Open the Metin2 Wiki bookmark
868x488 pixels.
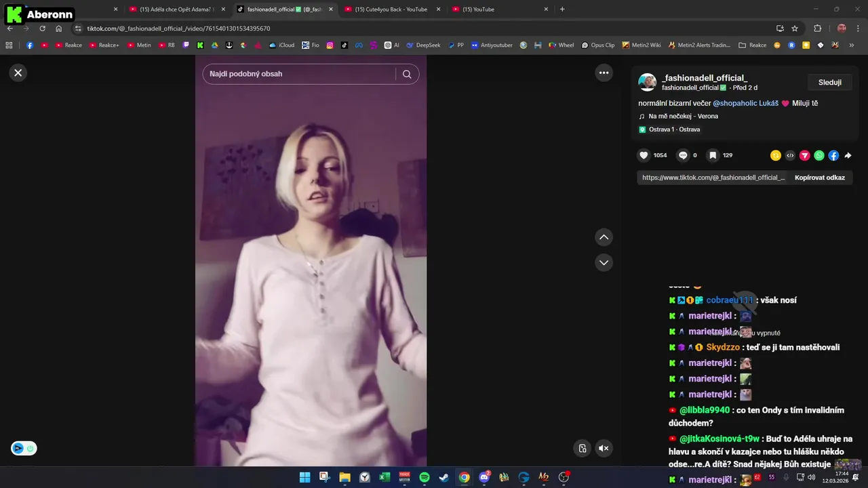[642, 45]
